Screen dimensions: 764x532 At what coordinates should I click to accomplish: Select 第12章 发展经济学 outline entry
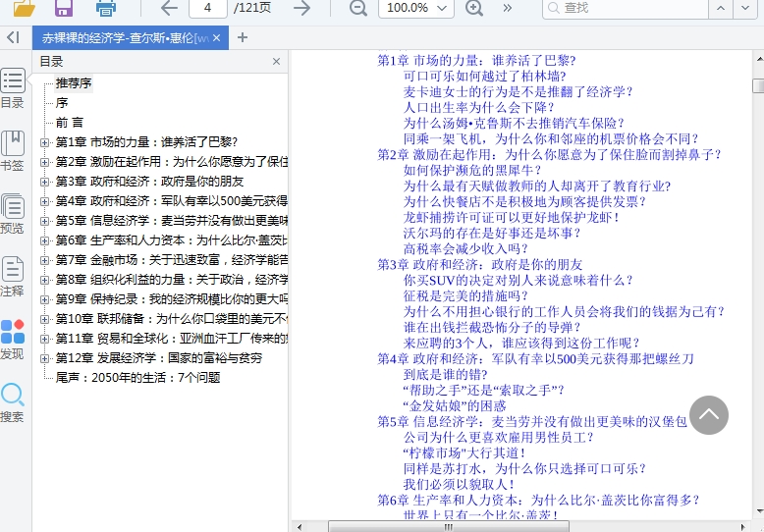pos(158,358)
